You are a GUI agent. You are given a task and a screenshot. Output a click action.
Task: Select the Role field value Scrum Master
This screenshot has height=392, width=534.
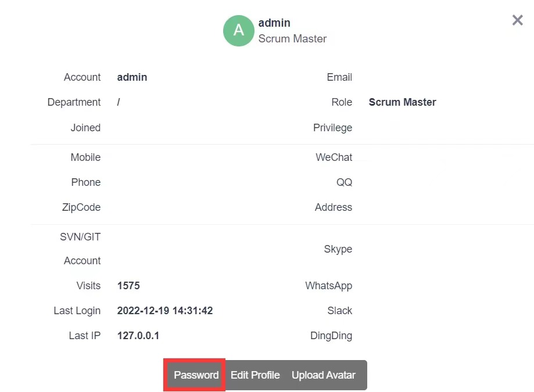click(x=402, y=102)
